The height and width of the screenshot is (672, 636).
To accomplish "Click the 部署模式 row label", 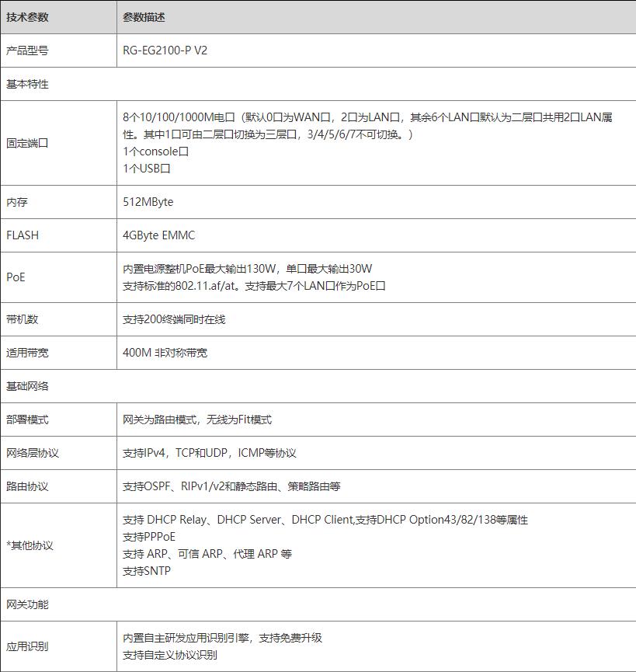I will tap(27, 420).
